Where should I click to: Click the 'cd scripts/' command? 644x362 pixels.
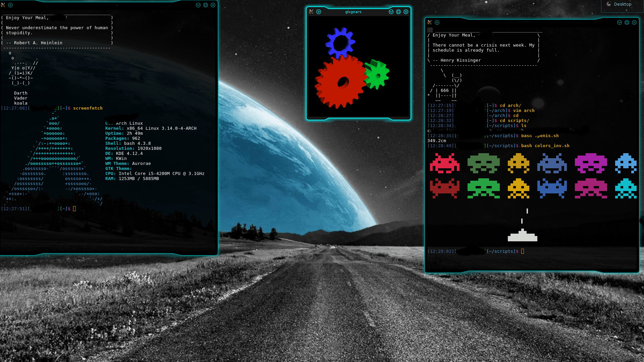pos(515,121)
